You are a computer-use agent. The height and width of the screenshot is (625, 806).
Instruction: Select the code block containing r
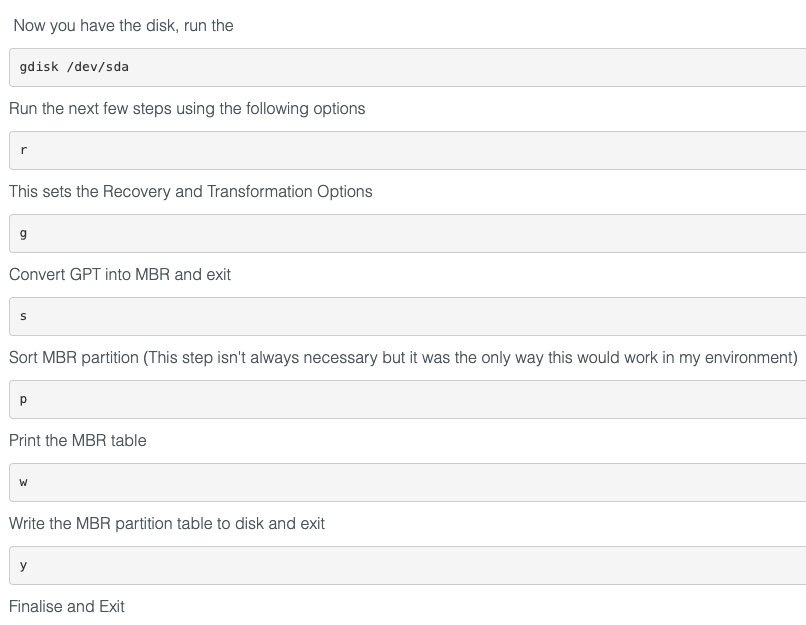[408, 150]
